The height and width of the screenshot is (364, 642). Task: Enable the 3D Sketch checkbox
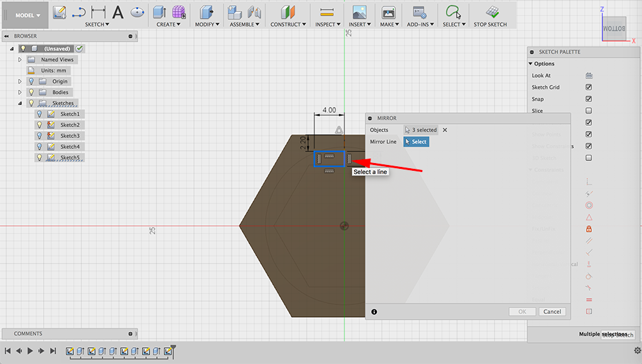[x=589, y=158]
